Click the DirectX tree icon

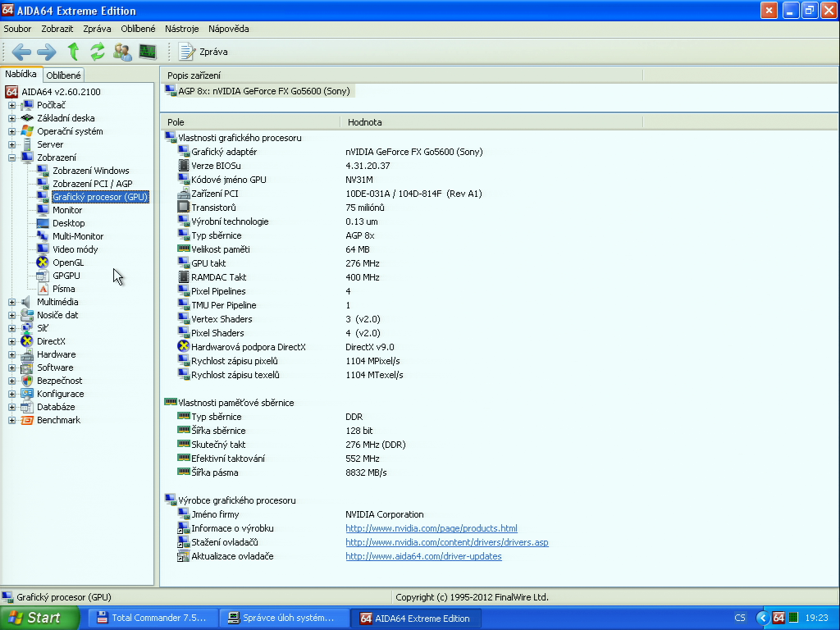coord(27,341)
